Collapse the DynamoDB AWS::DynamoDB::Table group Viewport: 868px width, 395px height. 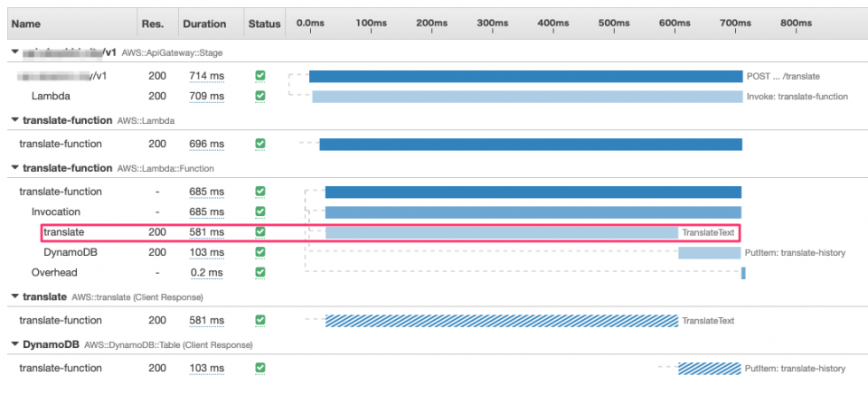click(x=14, y=344)
